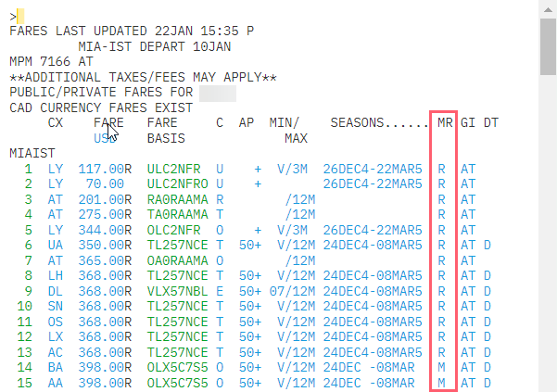Select fare line number 3

[28, 198]
